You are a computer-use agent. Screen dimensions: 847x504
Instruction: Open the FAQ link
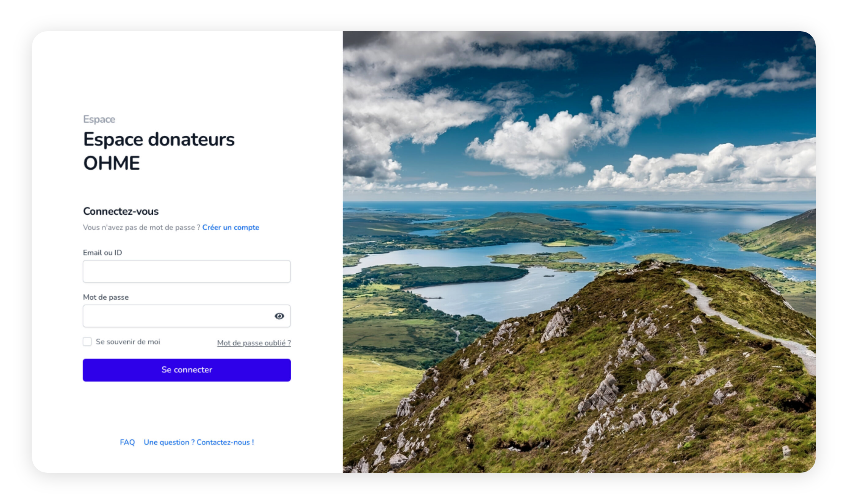(x=127, y=442)
